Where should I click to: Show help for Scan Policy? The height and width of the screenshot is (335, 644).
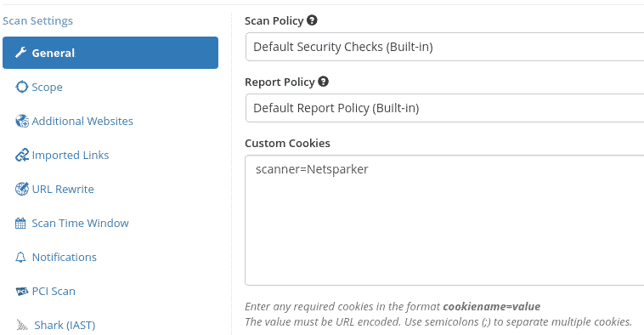pyautogui.click(x=312, y=20)
